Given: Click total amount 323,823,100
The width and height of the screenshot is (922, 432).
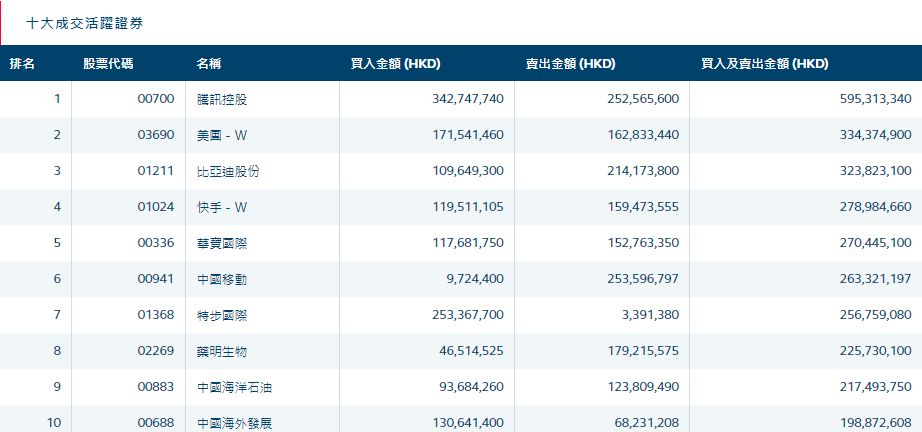Looking at the screenshot, I should coord(876,171).
